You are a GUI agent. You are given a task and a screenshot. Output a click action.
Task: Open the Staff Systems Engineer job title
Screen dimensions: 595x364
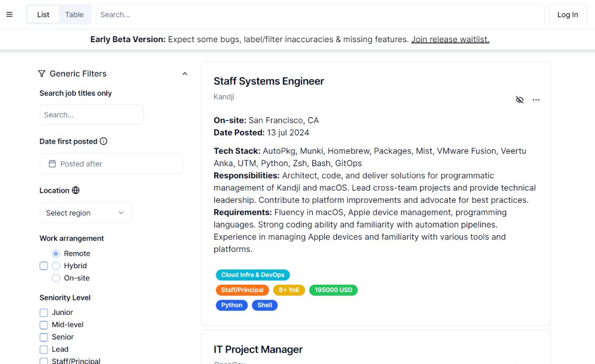click(x=269, y=81)
